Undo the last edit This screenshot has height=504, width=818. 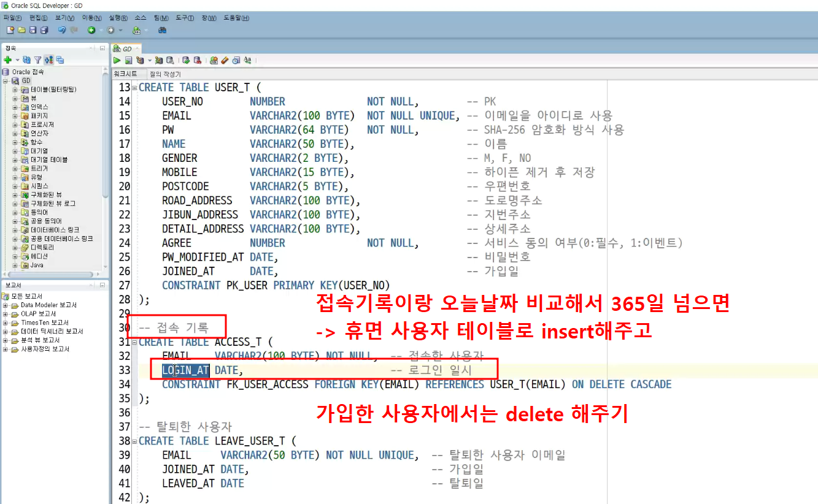62,30
